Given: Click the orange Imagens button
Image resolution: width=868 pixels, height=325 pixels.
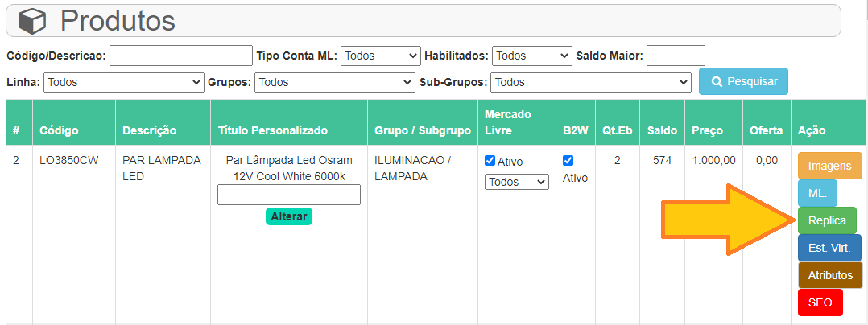Looking at the screenshot, I should click(830, 166).
